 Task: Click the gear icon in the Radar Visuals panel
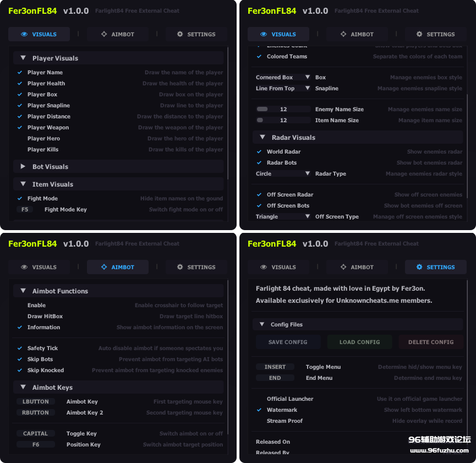click(x=419, y=34)
